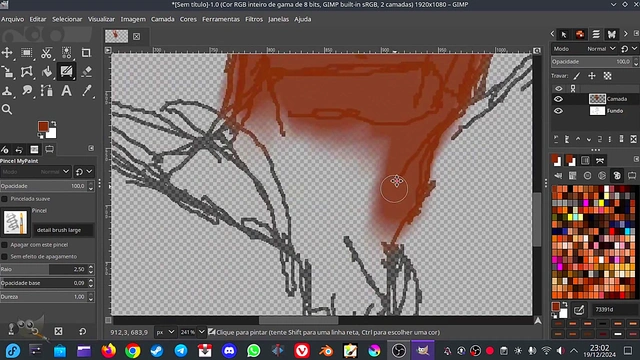The height and width of the screenshot is (360, 640).
Task: Toggle lock alpha channel in Travar
Action: [x=607, y=76]
